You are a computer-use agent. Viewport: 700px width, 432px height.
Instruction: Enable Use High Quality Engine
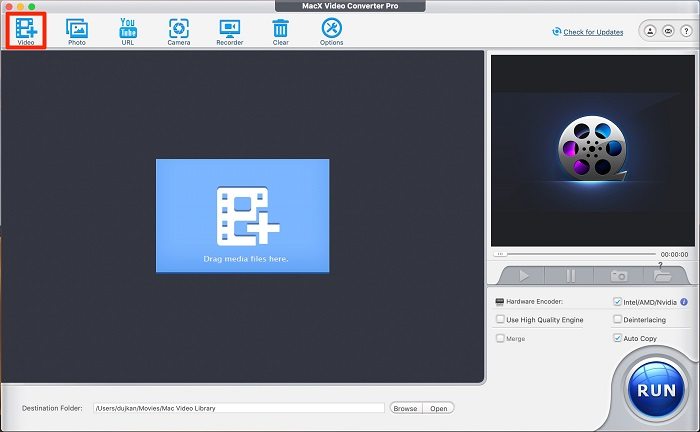(x=500, y=319)
